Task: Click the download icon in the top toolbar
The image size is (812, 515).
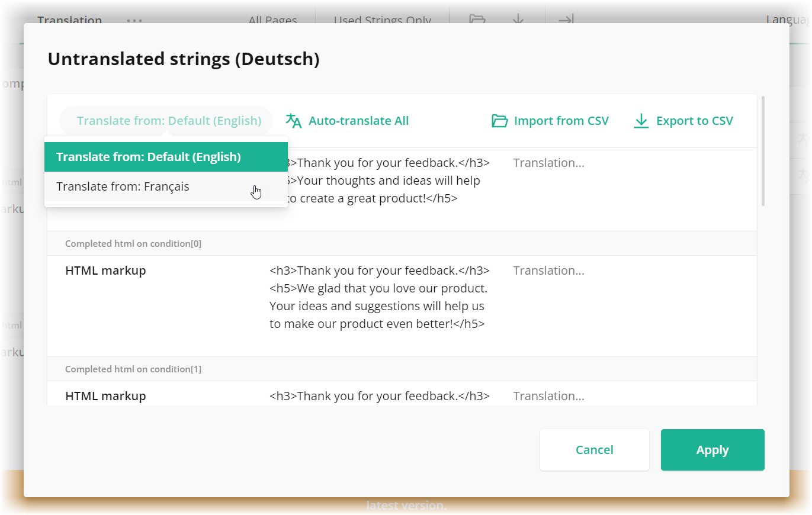Action: [518, 20]
